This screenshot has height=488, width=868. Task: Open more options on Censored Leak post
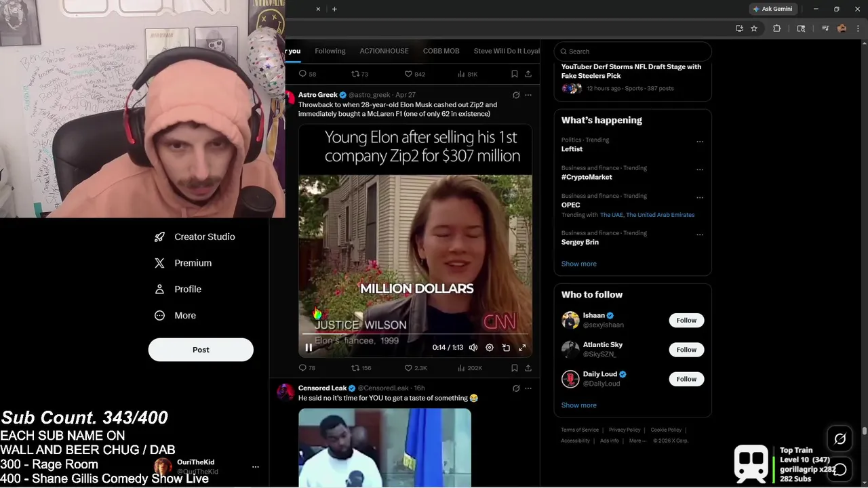click(x=528, y=388)
